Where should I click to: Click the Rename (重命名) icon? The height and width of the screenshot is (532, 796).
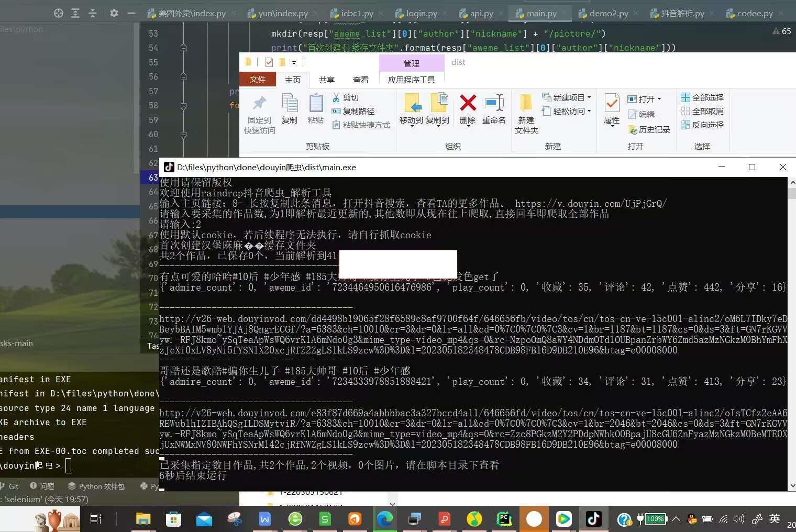point(494,104)
